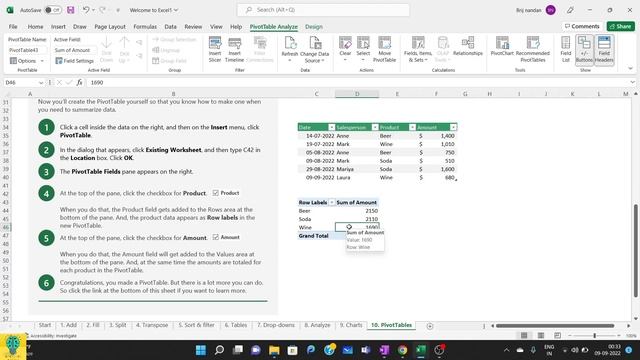
Task: Open Windows Start menu
Action: point(200,350)
